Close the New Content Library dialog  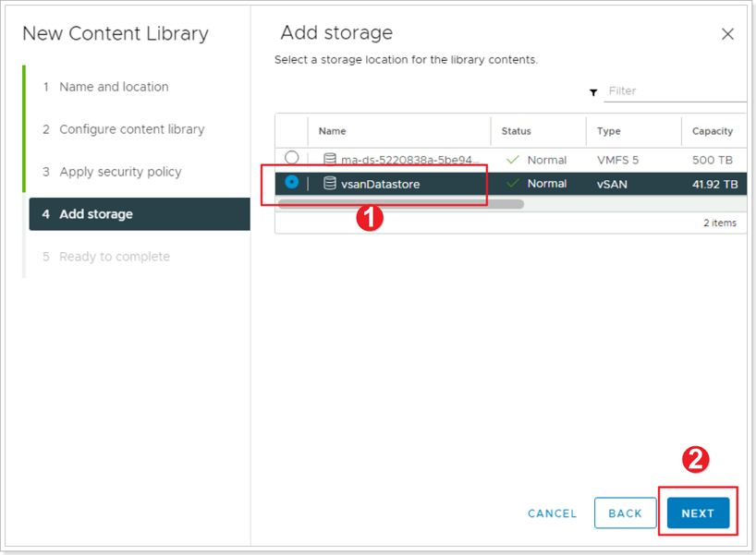727,34
